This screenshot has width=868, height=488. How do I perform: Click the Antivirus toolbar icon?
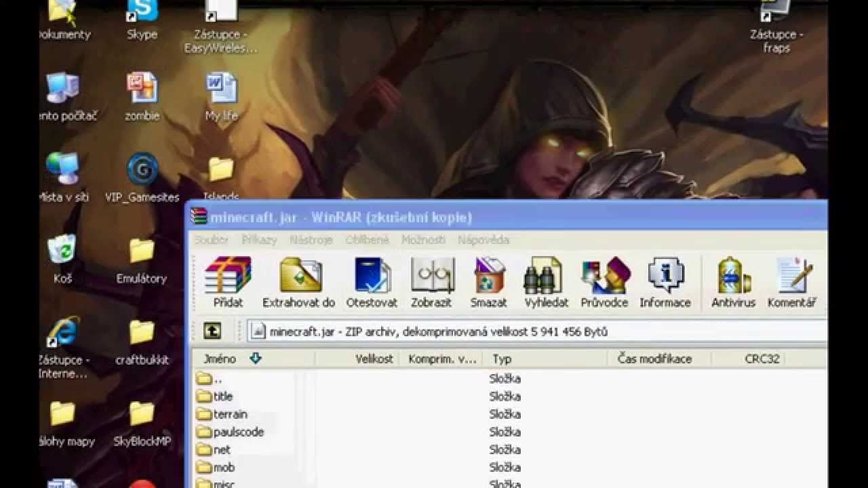pos(733,283)
